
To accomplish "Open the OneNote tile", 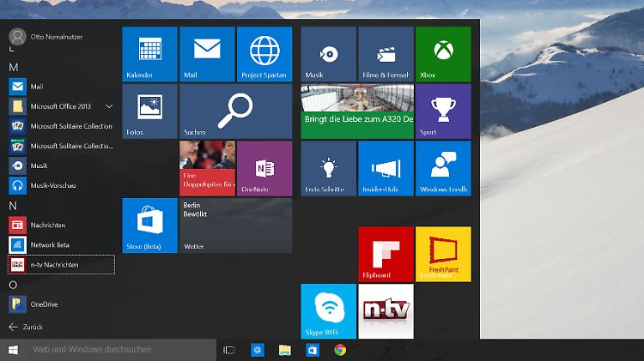I will (264, 168).
